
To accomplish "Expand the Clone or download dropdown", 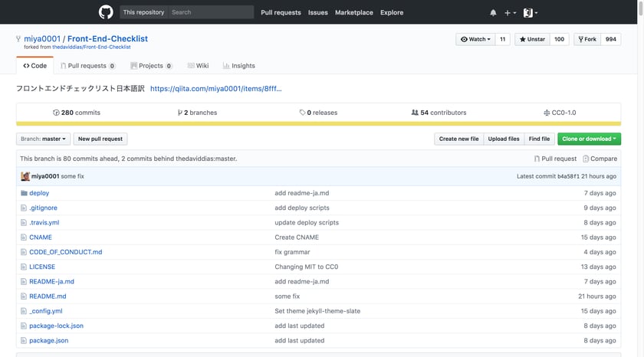I will (x=589, y=139).
